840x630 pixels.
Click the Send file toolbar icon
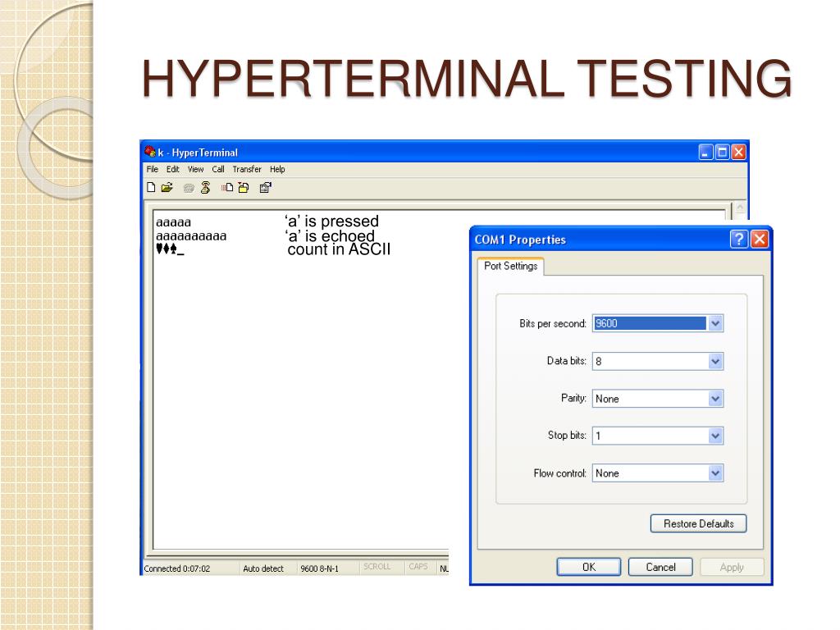(227, 187)
